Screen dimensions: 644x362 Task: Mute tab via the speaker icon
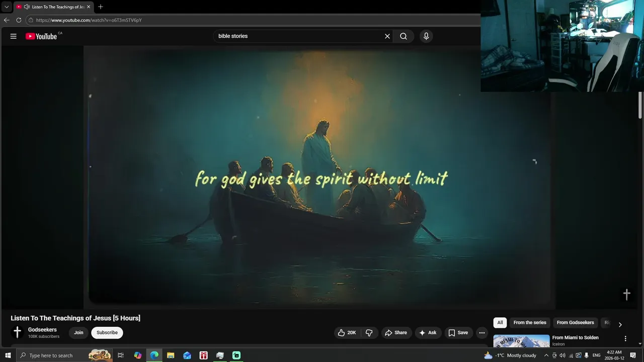(26, 7)
